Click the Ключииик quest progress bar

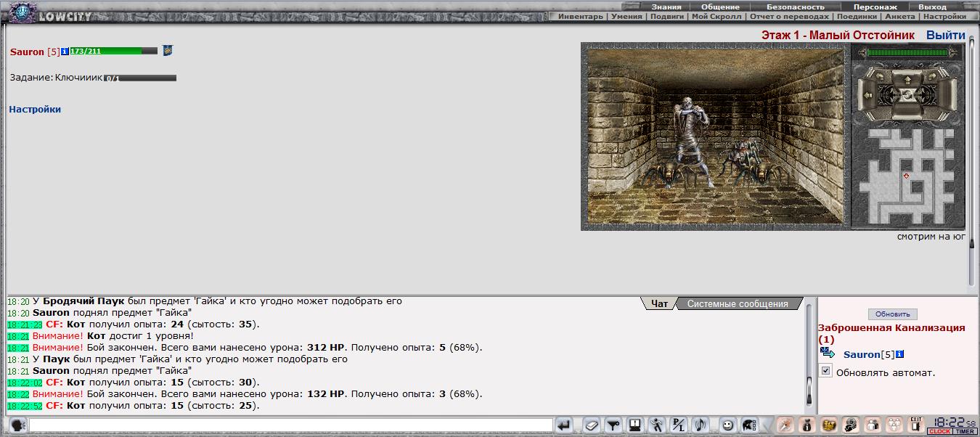pos(140,78)
